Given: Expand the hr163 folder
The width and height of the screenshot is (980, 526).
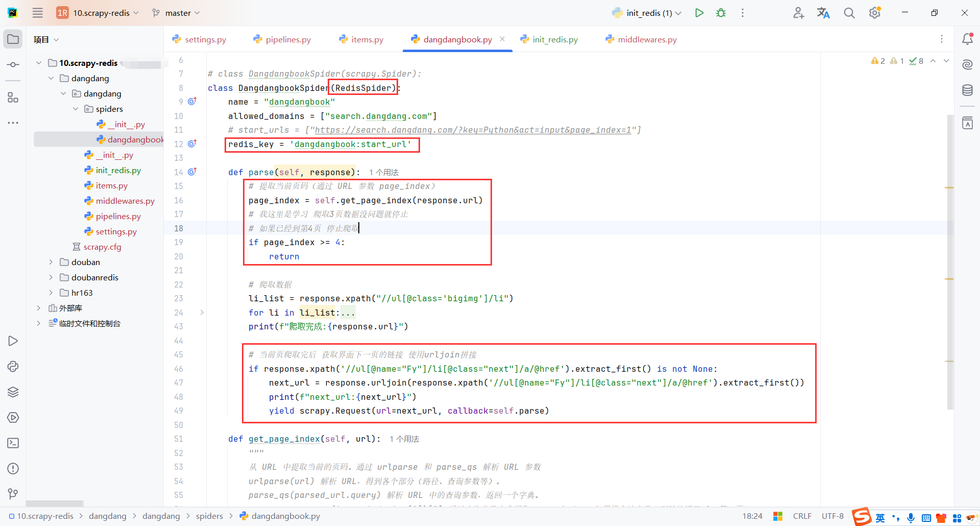Looking at the screenshot, I should [x=51, y=293].
